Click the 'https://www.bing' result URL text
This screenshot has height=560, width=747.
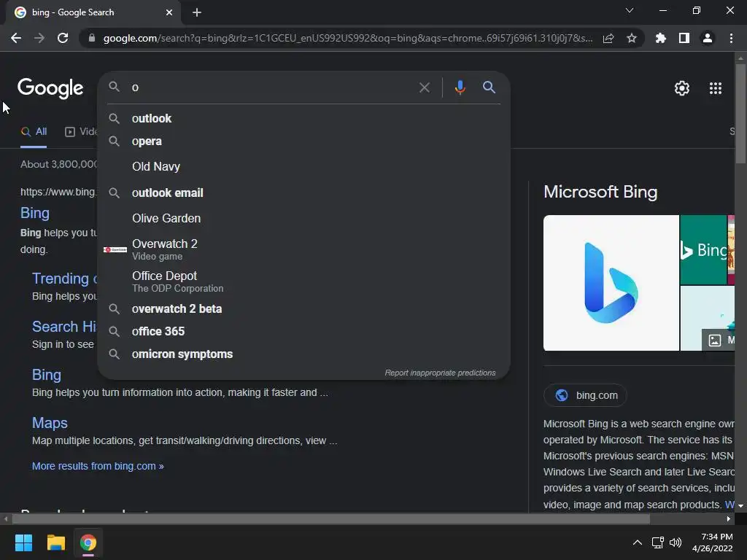point(58,192)
